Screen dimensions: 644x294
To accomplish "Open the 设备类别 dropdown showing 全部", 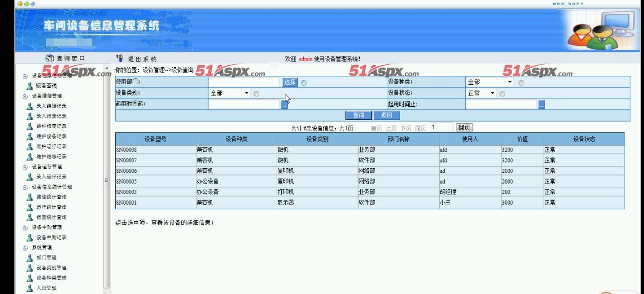I will [x=230, y=93].
